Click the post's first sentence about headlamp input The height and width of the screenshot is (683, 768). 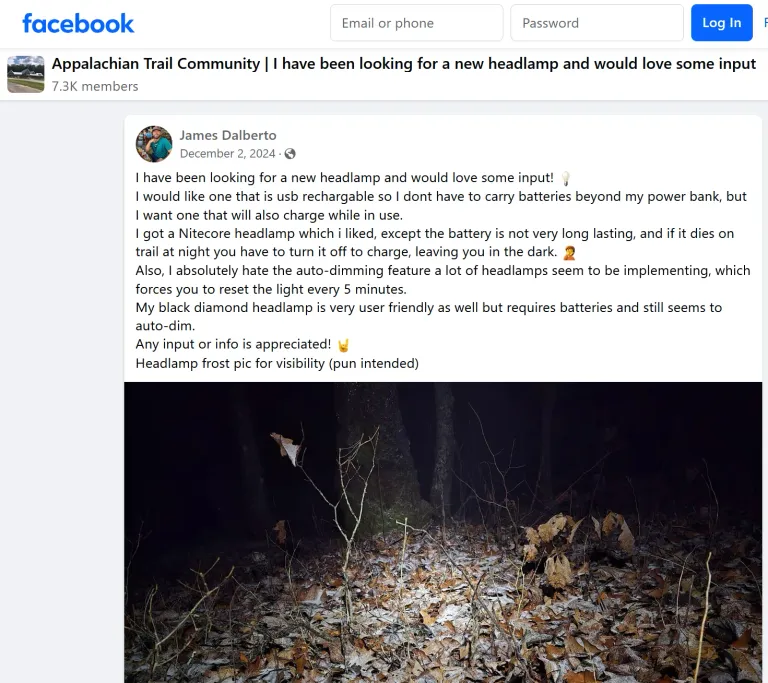pos(344,178)
